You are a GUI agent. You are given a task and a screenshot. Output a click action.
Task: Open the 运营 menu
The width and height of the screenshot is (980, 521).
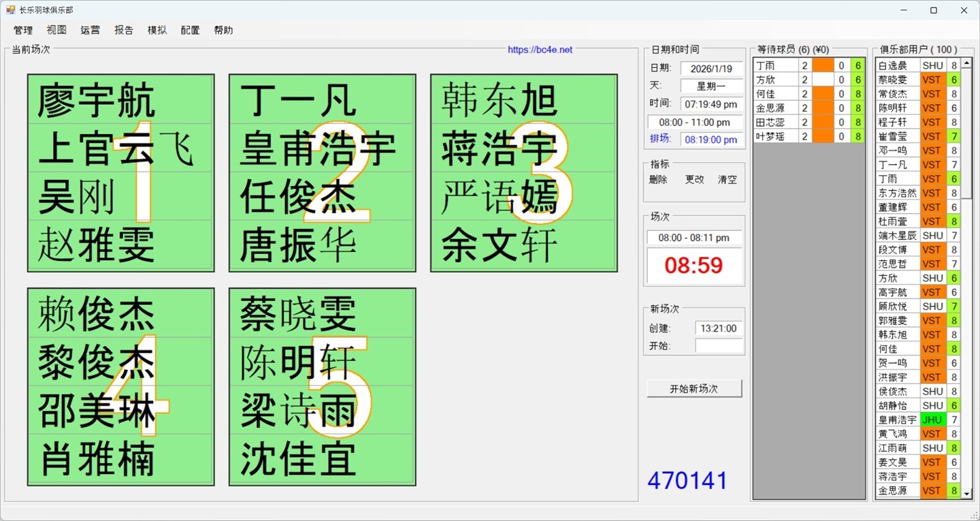click(x=90, y=30)
